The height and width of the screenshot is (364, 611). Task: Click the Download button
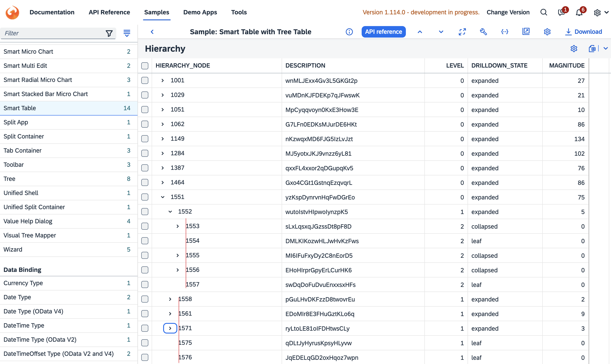click(x=584, y=32)
